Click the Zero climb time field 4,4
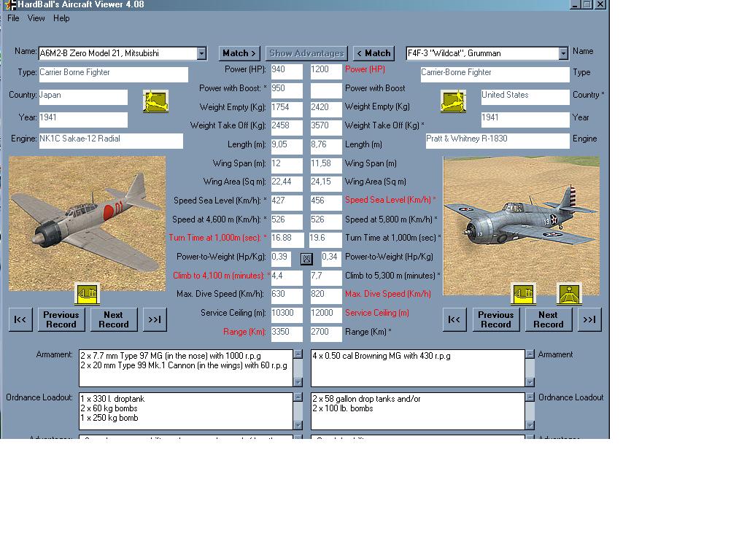This screenshot has width=747, height=560. point(287,278)
